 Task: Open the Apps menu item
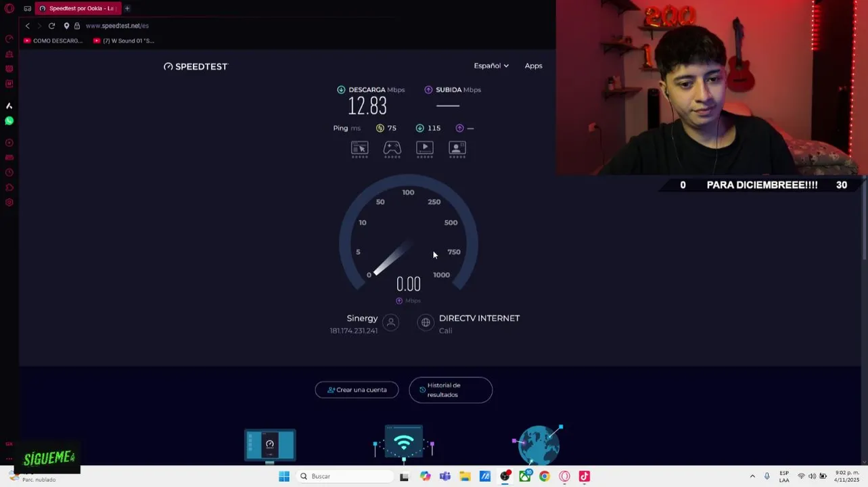pos(534,66)
